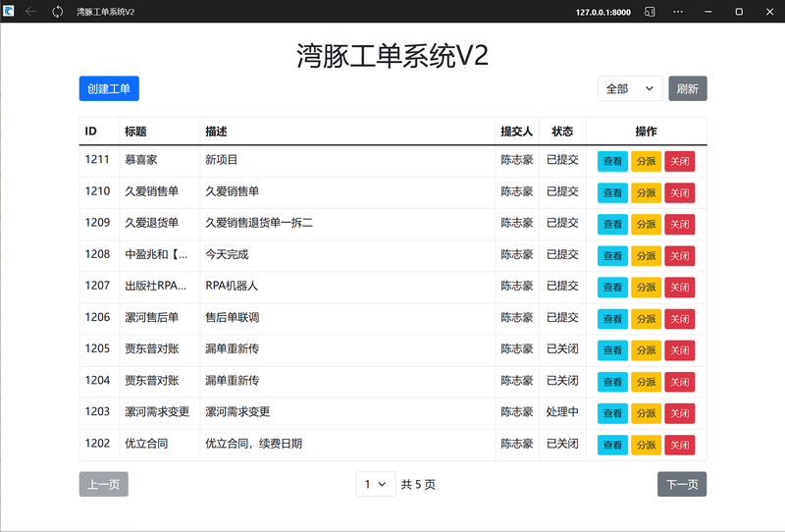This screenshot has width=785, height=532.
Task: Dispatch ticket 1209 using 分派
Action: [x=646, y=225]
